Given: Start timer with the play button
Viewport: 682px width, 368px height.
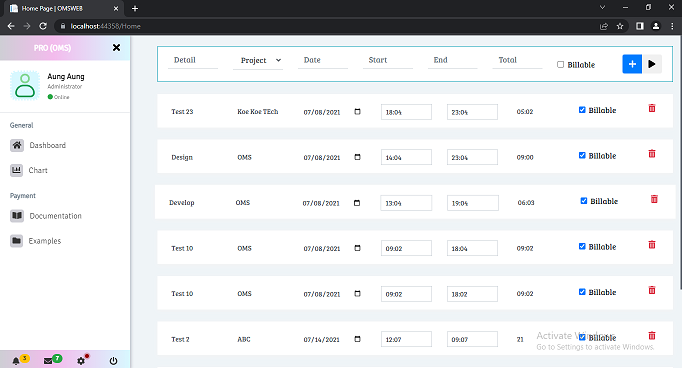Looking at the screenshot, I should [x=652, y=64].
